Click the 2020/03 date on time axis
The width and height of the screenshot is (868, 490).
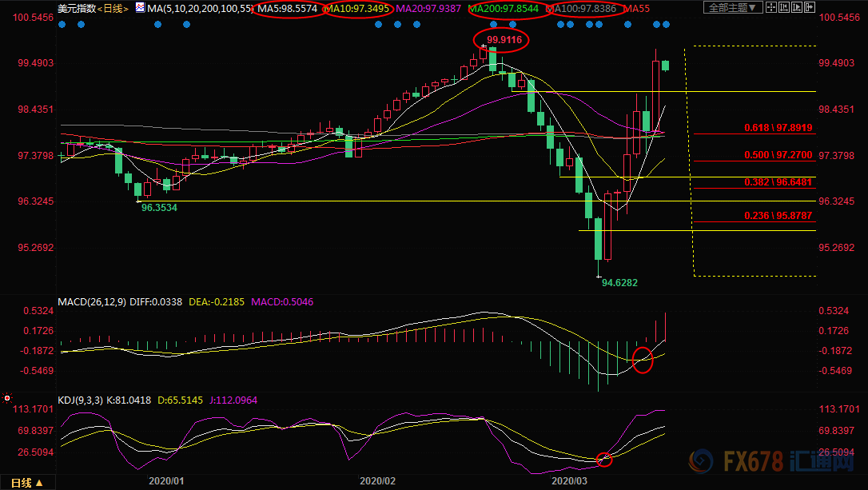tap(570, 481)
